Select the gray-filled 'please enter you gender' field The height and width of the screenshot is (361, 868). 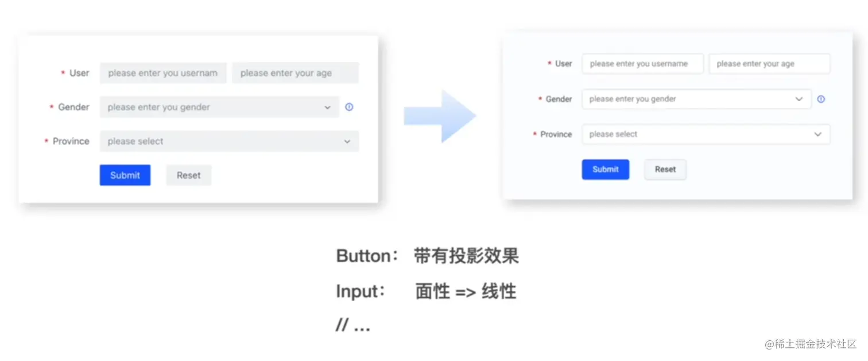click(x=219, y=107)
